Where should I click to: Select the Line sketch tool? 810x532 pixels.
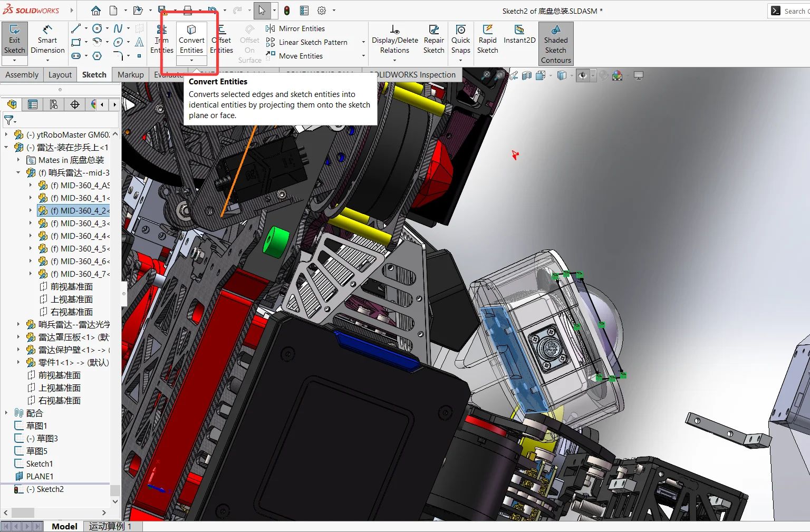76,28
